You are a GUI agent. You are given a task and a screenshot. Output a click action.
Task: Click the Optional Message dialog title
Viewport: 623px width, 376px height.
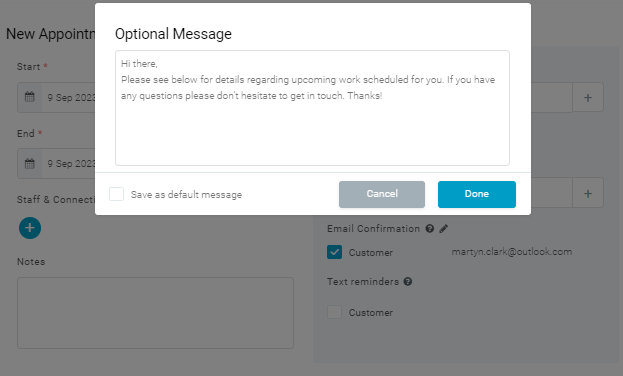tap(173, 34)
